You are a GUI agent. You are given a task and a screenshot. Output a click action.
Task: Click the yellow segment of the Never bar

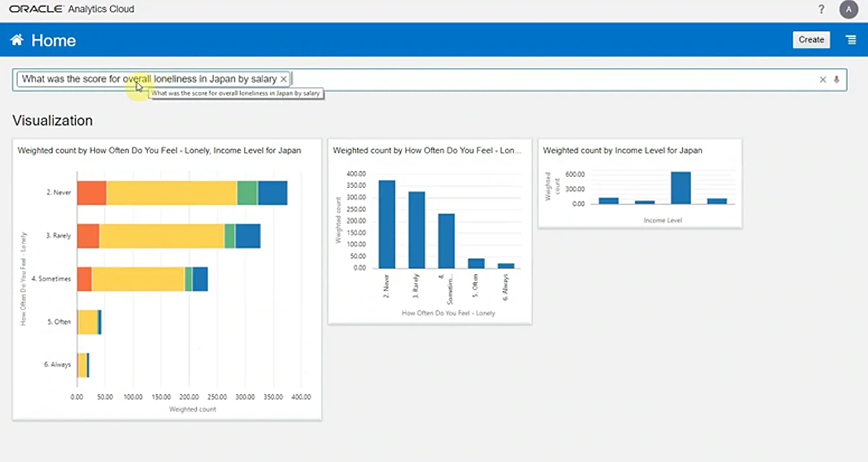[x=171, y=193]
